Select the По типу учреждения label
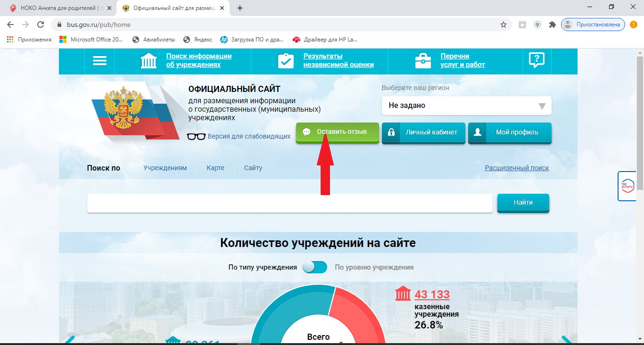The width and height of the screenshot is (644, 345). coord(263,267)
